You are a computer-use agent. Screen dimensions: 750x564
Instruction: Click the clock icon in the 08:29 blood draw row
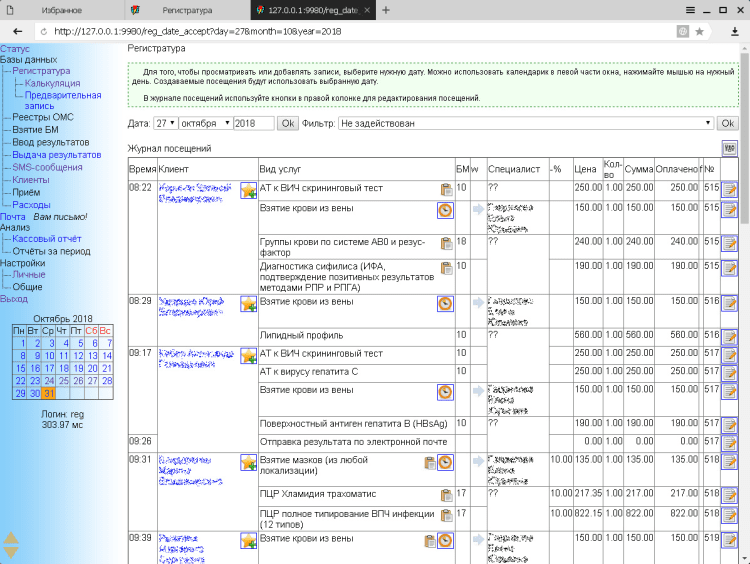(x=445, y=303)
